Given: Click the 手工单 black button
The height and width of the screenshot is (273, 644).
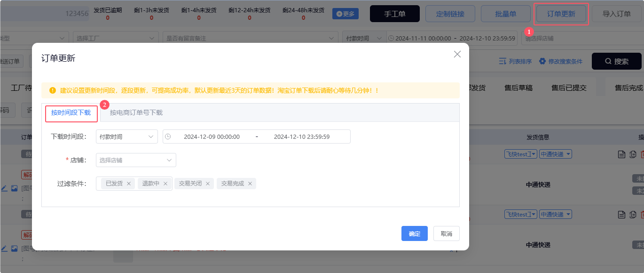Looking at the screenshot, I should tap(394, 14).
